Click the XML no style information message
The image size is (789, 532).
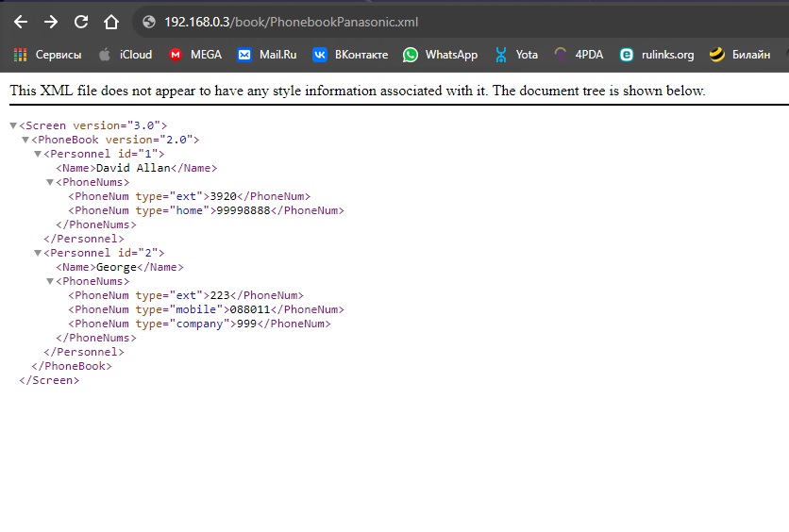tap(358, 91)
